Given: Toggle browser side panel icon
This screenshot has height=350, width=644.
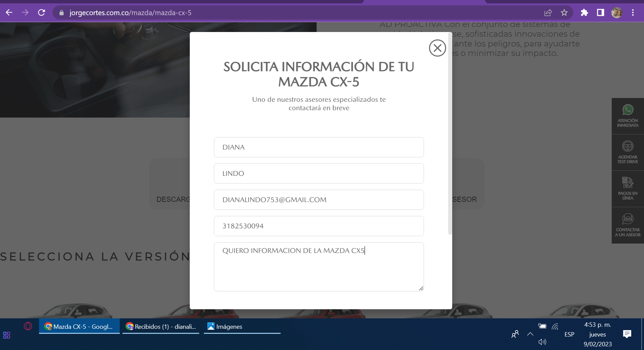Looking at the screenshot, I should click(x=601, y=13).
